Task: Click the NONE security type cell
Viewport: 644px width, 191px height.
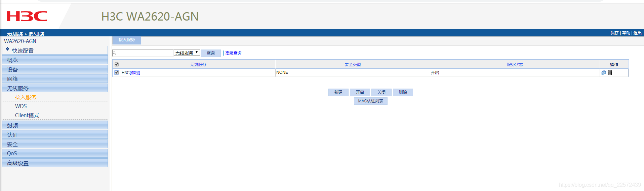Action: tap(353, 72)
